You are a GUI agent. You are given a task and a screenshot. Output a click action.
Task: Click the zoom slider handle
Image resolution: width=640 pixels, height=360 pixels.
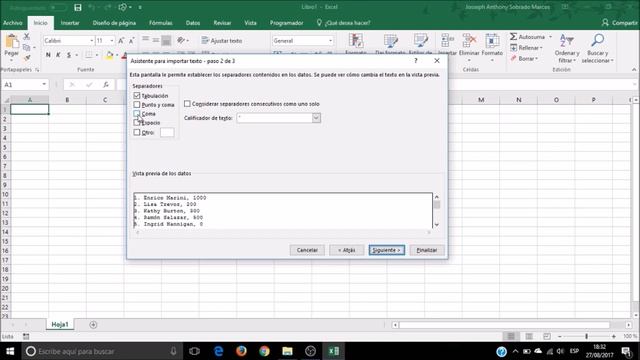pos(586,336)
